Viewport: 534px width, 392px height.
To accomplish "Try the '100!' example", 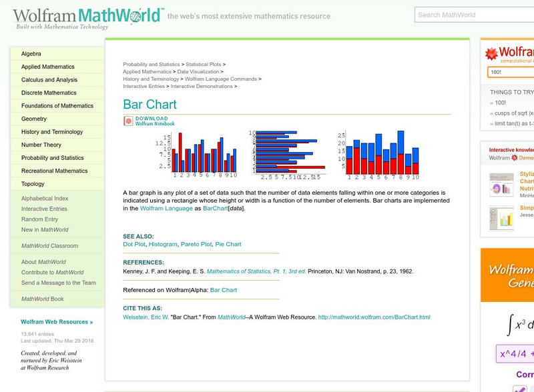I will tap(500, 103).
